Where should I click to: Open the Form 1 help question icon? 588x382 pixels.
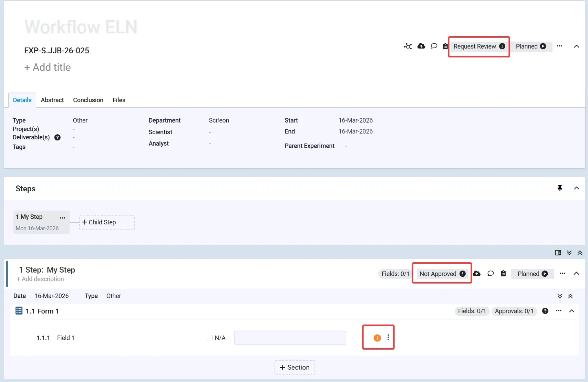click(x=545, y=311)
